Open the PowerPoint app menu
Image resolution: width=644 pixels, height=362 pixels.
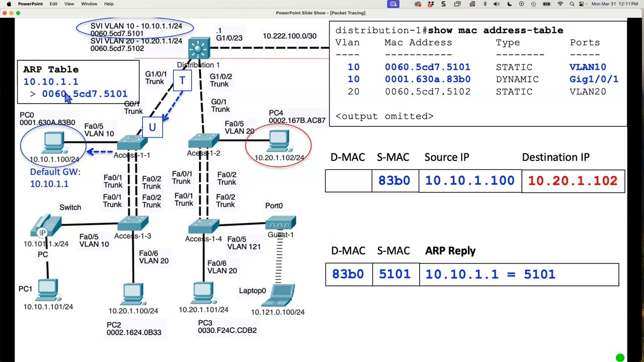click(x=30, y=4)
